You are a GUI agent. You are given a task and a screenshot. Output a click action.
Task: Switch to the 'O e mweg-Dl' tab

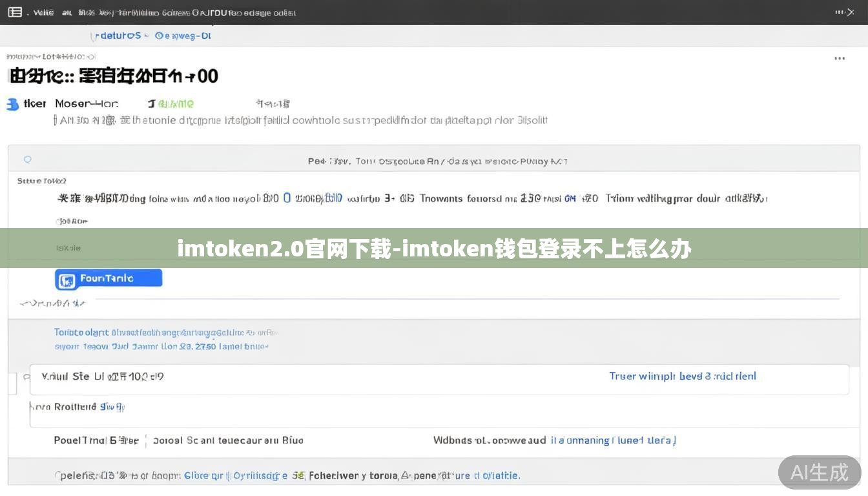[x=183, y=36]
